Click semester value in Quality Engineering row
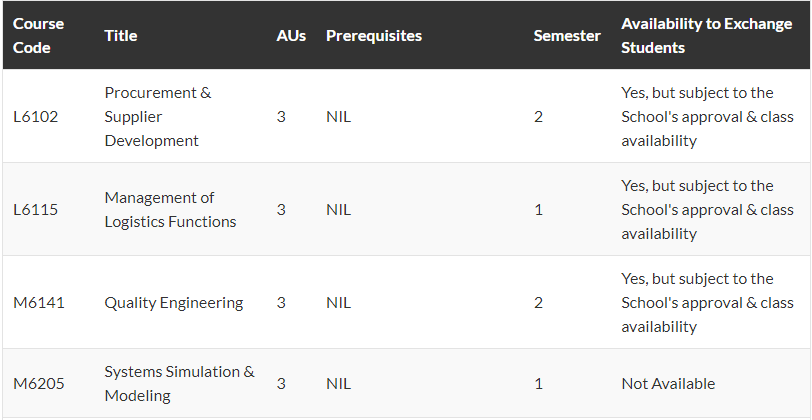812x420 pixels. 539,302
